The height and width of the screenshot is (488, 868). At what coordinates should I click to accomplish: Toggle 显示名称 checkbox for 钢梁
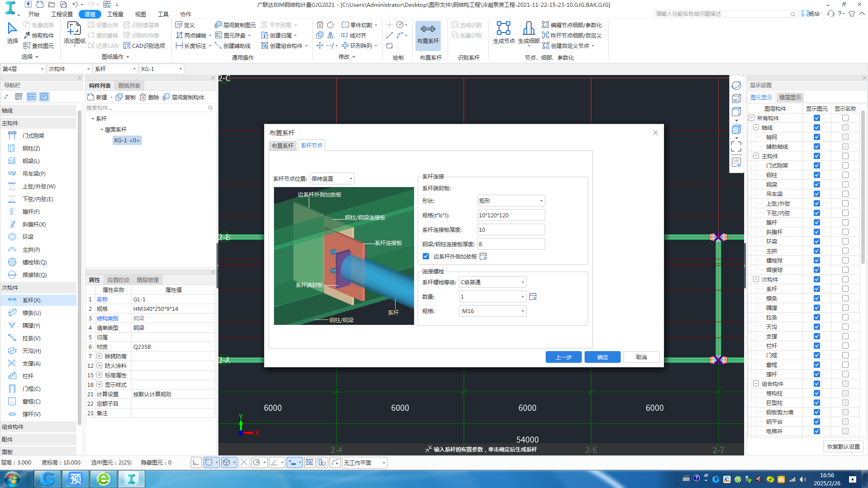(x=845, y=185)
